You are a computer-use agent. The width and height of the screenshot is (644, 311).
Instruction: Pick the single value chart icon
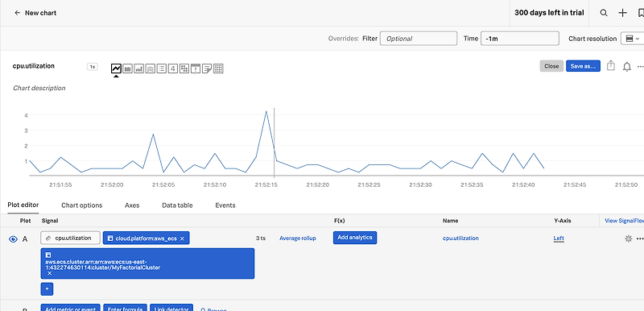[x=173, y=68]
